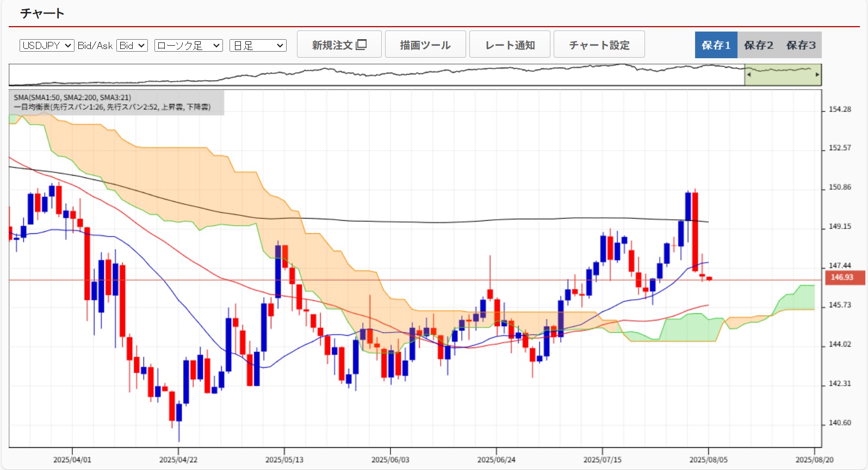Click the 2025/05/13 date axis label
This screenshot has height=470, width=868.
pos(284,460)
